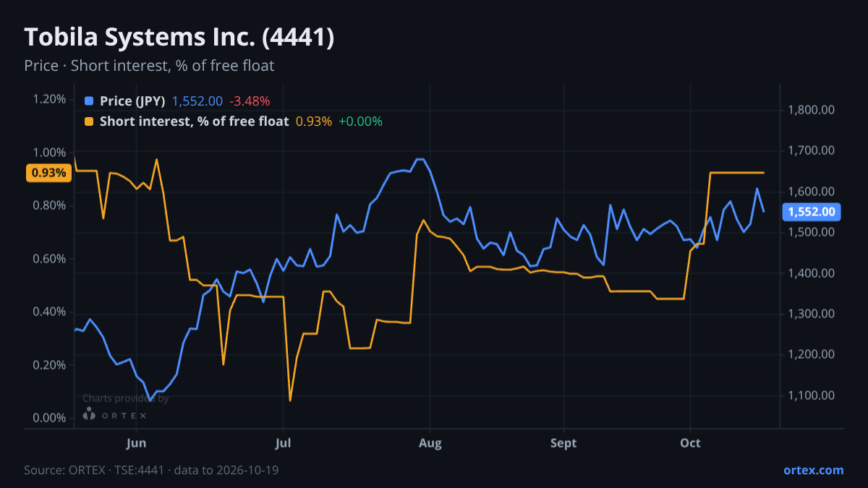Image resolution: width=868 pixels, height=488 pixels.
Task: Click the 1,400.00 right axis label
Action: [x=812, y=273]
